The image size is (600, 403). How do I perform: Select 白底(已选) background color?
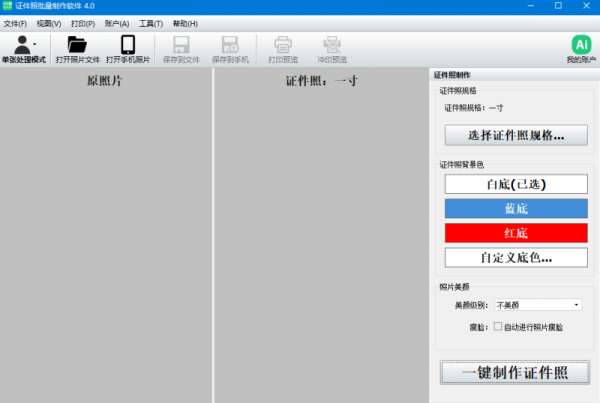[x=516, y=184]
